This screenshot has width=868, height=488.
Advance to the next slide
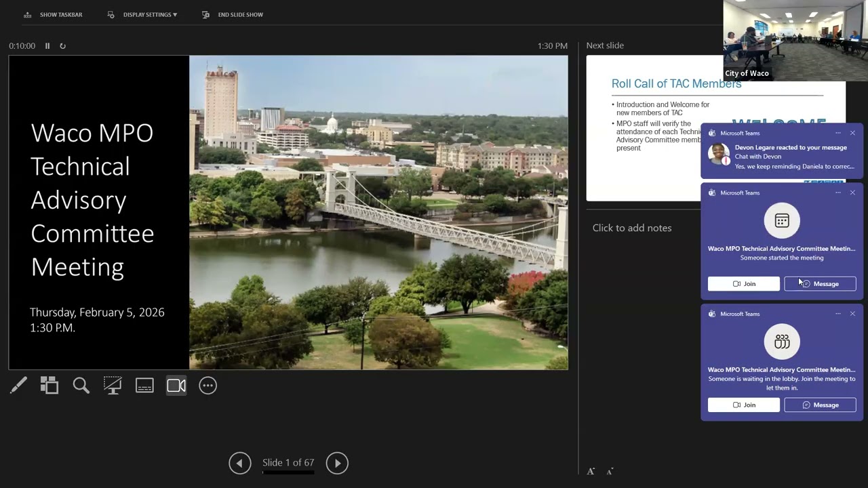(337, 463)
